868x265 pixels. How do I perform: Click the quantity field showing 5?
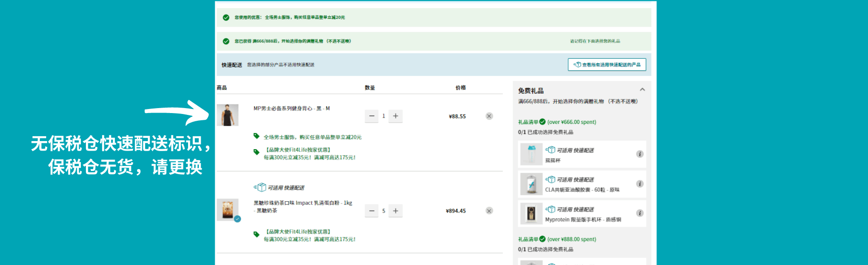tap(383, 211)
